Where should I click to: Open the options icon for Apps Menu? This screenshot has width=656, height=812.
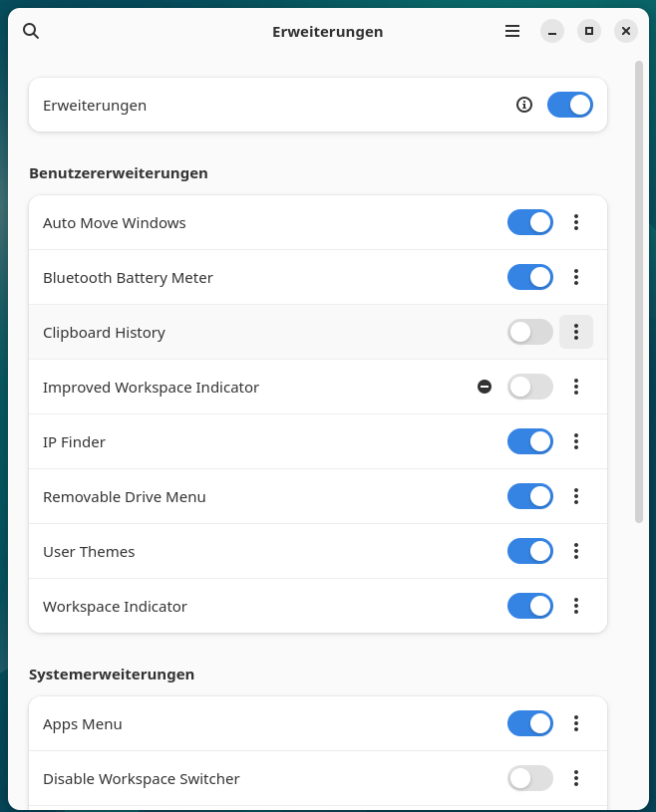pos(576,723)
